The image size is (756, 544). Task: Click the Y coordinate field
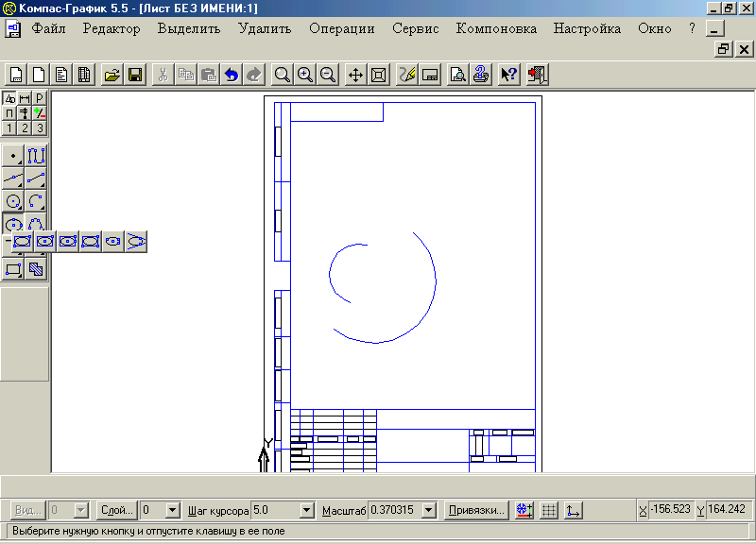click(x=727, y=509)
